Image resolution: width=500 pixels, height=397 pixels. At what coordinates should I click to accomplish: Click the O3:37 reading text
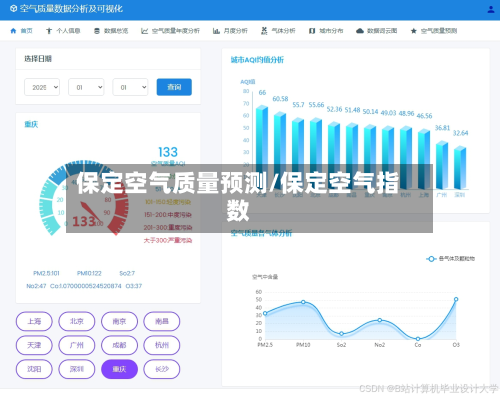(134, 286)
